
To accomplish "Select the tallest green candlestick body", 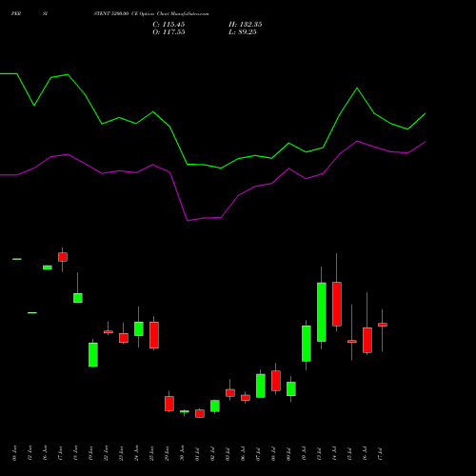I will coord(322,312).
